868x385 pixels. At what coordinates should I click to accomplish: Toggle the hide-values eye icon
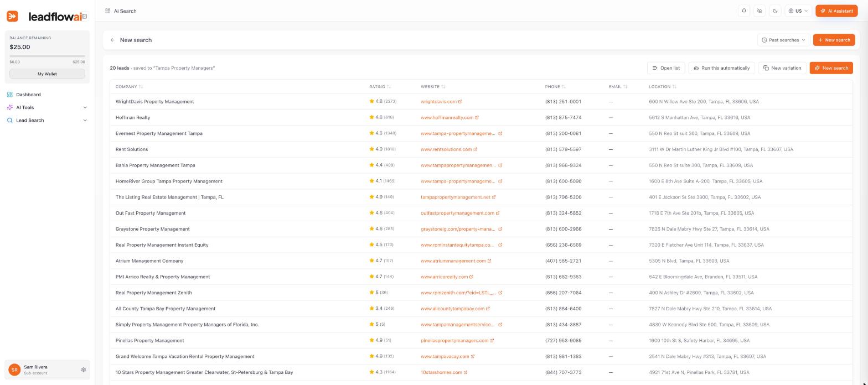[x=759, y=11]
